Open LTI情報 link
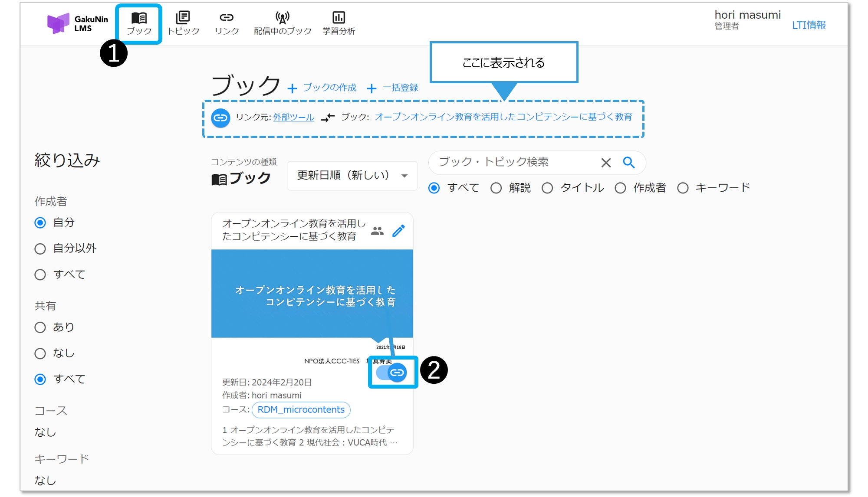The image size is (868, 497). pos(809,25)
